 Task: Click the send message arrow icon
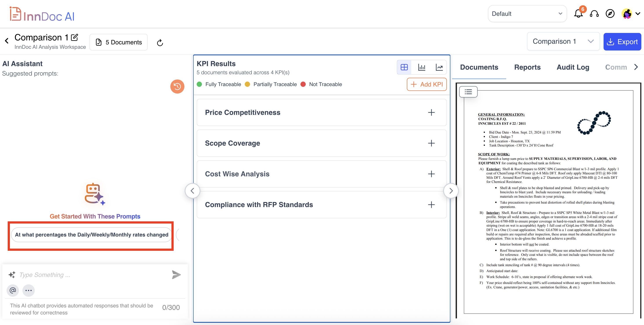176,274
